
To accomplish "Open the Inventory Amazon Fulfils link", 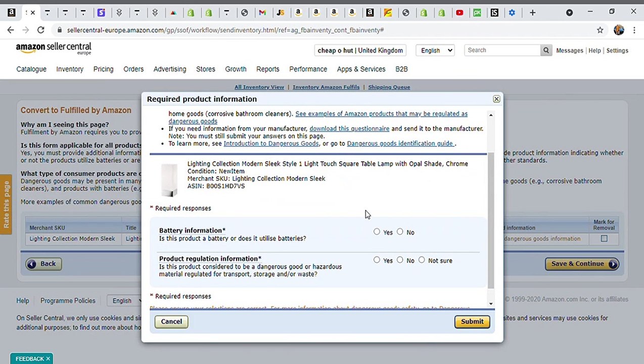I will [326, 87].
